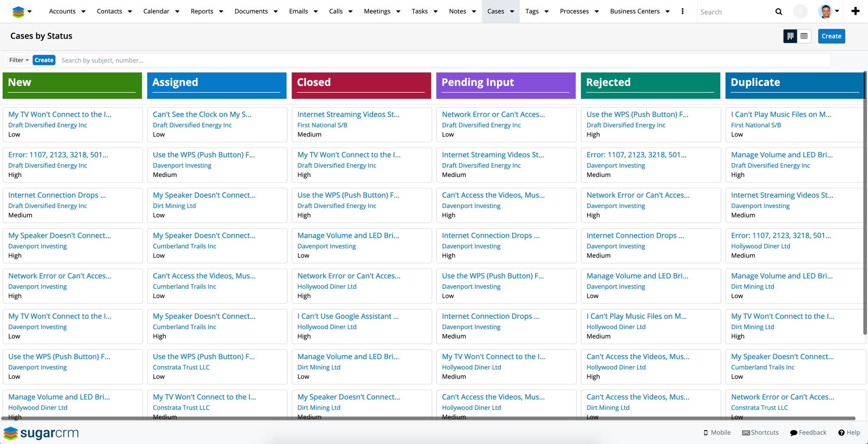
Task: Expand the Documents module dropdown arrow
Action: pos(276,12)
